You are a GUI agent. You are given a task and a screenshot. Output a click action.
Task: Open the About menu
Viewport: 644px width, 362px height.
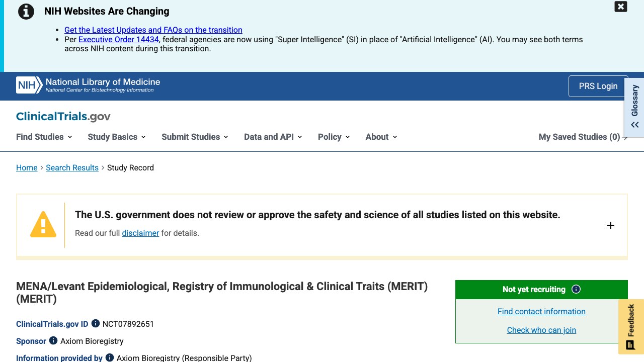[381, 137]
